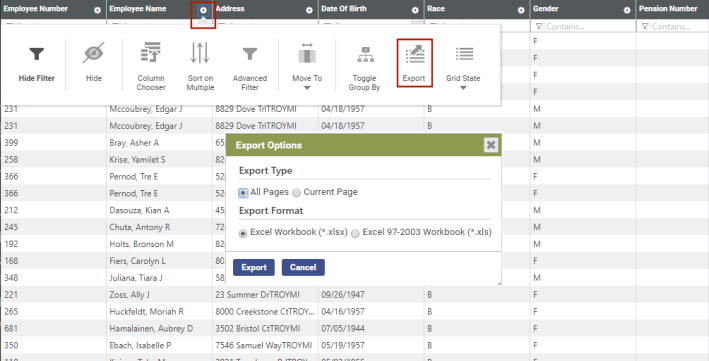Viewport: 709px width, 361px height.
Task: Click the Race column header
Action: (436, 9)
